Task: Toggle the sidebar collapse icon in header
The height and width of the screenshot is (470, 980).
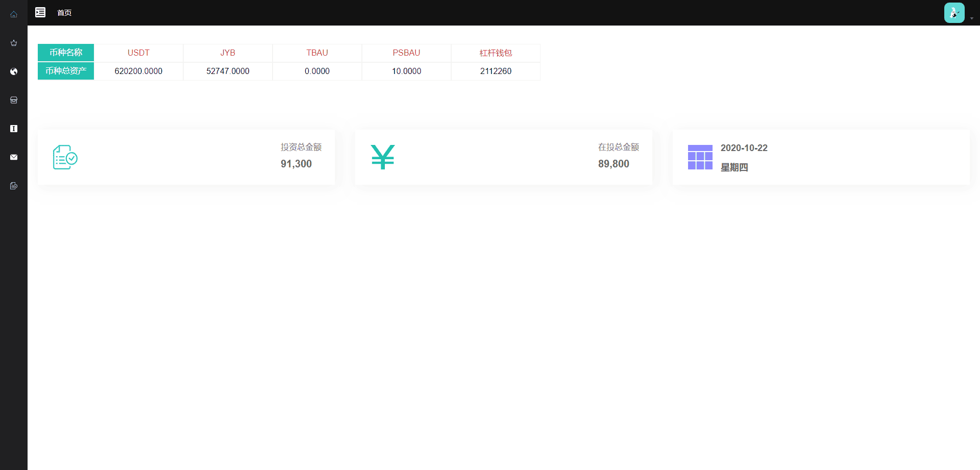Action: 40,12
